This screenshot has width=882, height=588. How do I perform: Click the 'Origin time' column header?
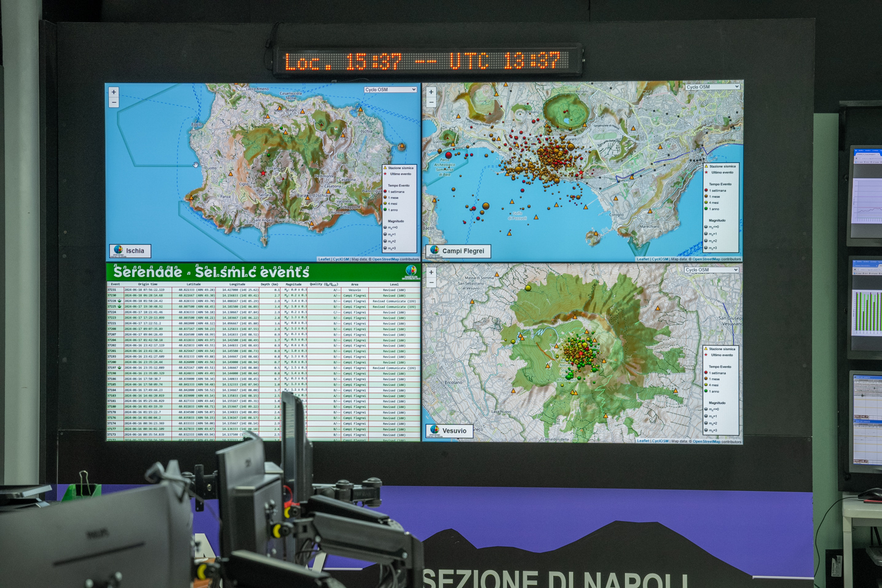tap(148, 284)
